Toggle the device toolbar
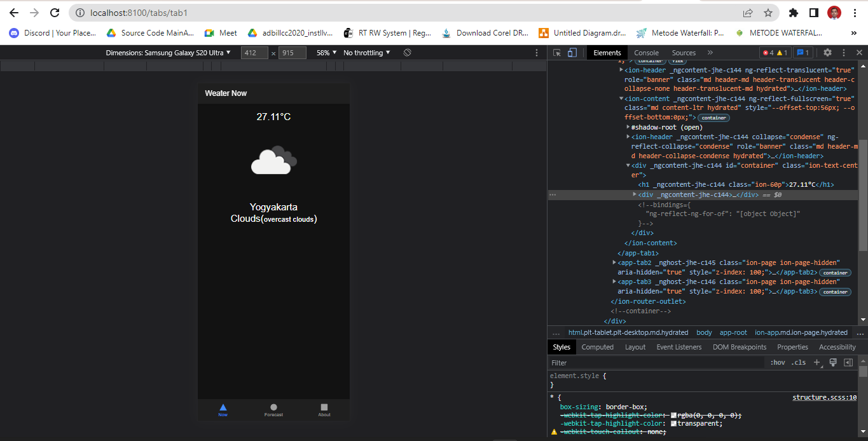This screenshot has width=868, height=441. (x=572, y=53)
